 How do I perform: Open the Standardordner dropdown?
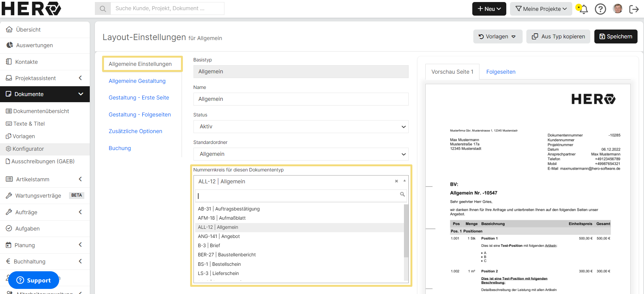[x=301, y=154]
